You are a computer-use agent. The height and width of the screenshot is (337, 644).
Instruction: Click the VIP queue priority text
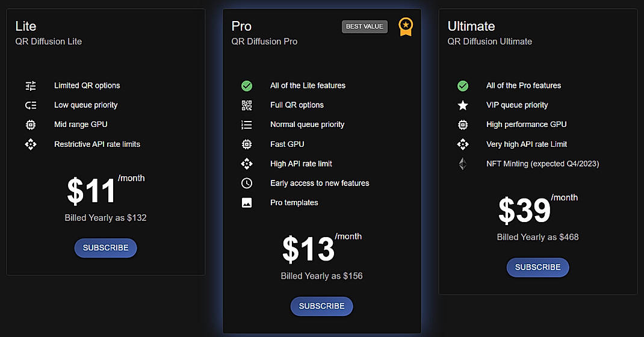pos(517,105)
